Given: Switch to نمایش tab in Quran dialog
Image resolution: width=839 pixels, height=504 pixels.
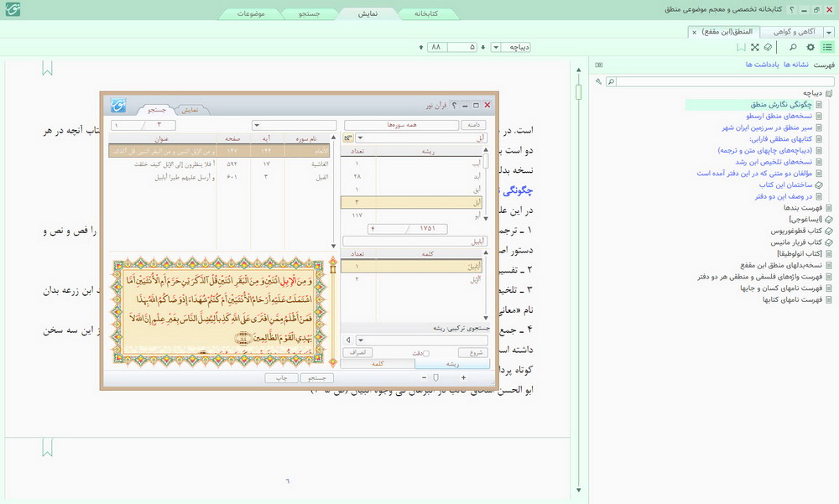Looking at the screenshot, I should [x=190, y=110].
